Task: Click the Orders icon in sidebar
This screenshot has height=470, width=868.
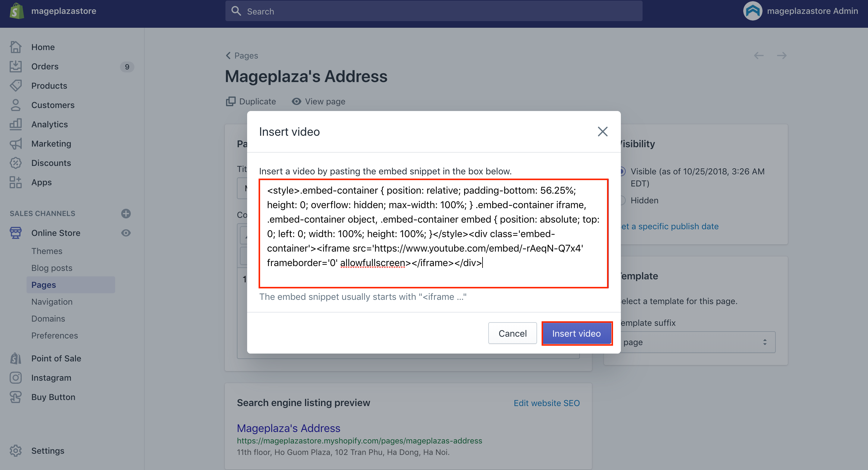Action: 16,66
